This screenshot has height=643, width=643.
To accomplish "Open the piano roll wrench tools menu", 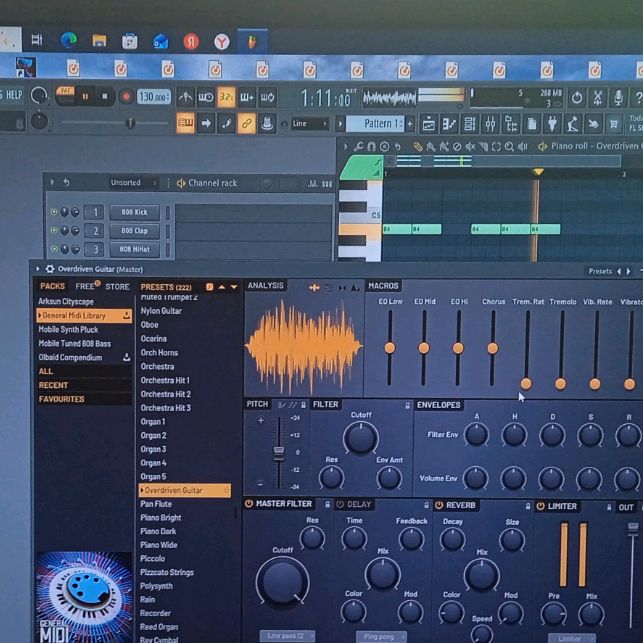I will 358,146.
